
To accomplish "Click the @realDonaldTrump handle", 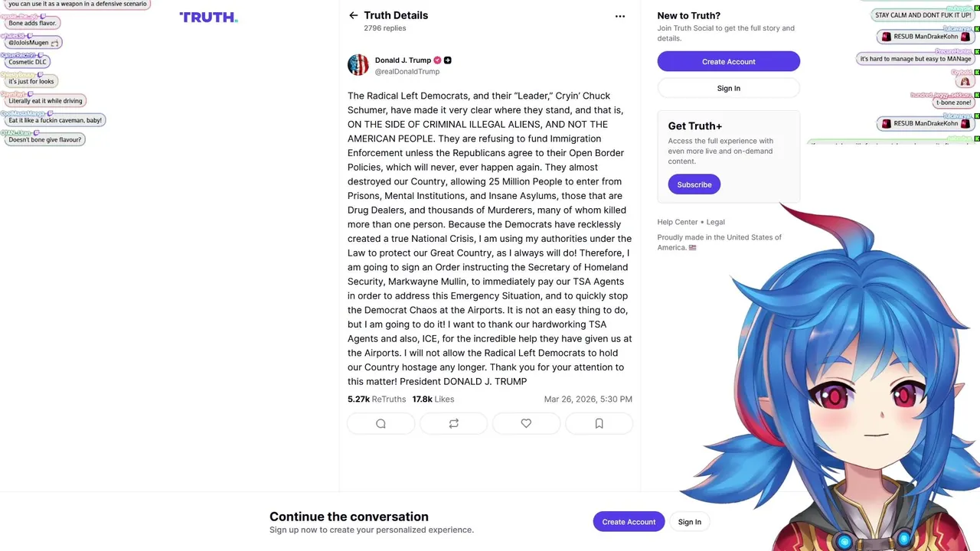I will tap(407, 72).
